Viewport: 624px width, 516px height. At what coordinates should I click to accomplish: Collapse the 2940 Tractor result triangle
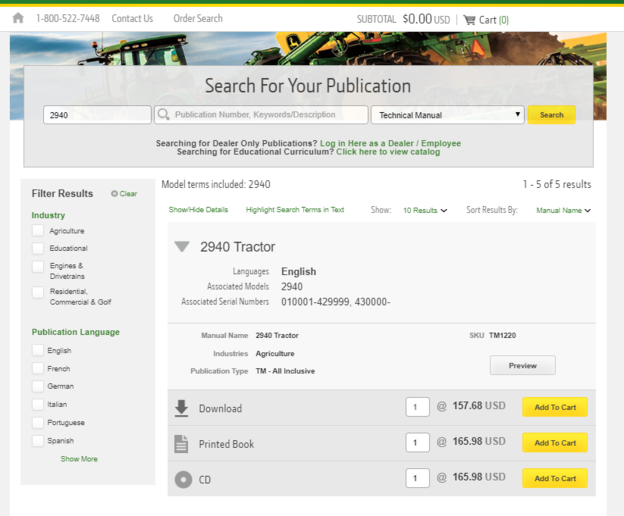182,247
